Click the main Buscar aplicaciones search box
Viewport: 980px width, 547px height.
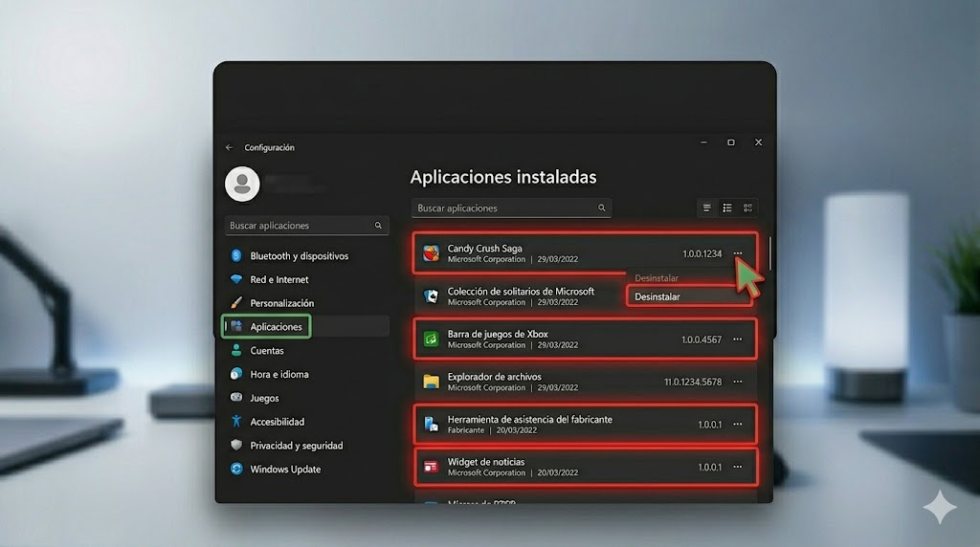(511, 208)
